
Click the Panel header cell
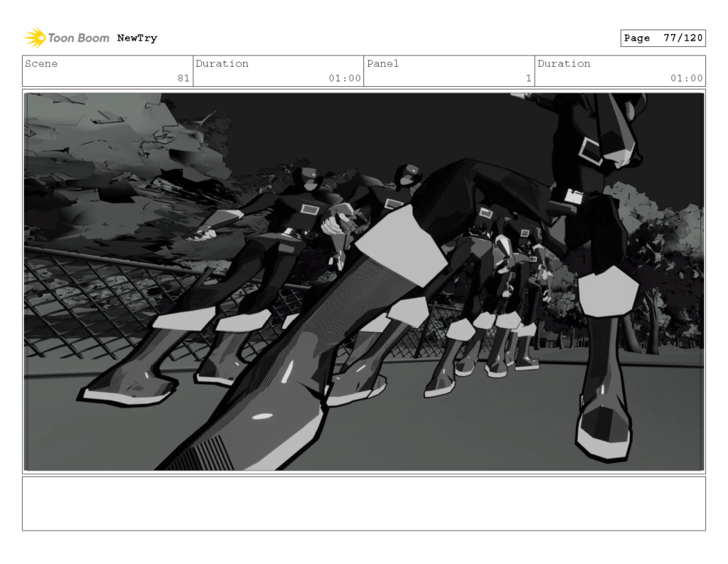click(383, 64)
